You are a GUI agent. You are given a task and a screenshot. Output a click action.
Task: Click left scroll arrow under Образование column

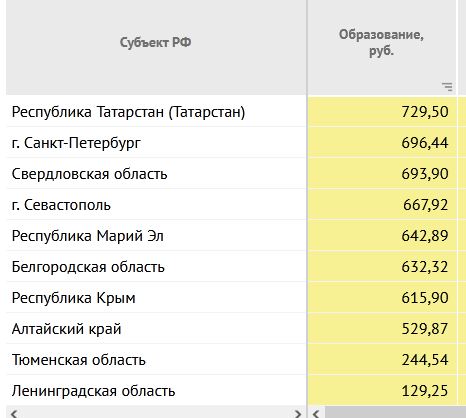[x=316, y=414]
